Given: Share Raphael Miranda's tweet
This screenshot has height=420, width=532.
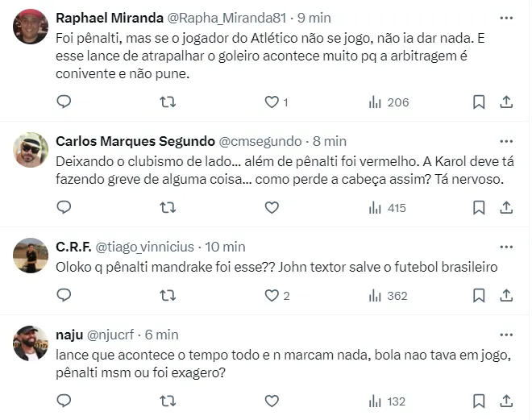Looking at the screenshot, I should click(506, 102).
